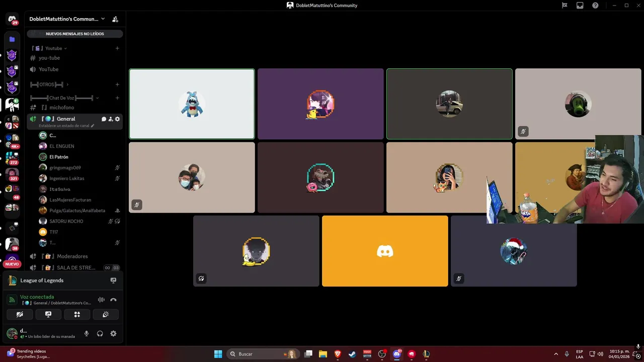Stream League of Legends screen icon
The height and width of the screenshot is (362, 644).
(113, 281)
